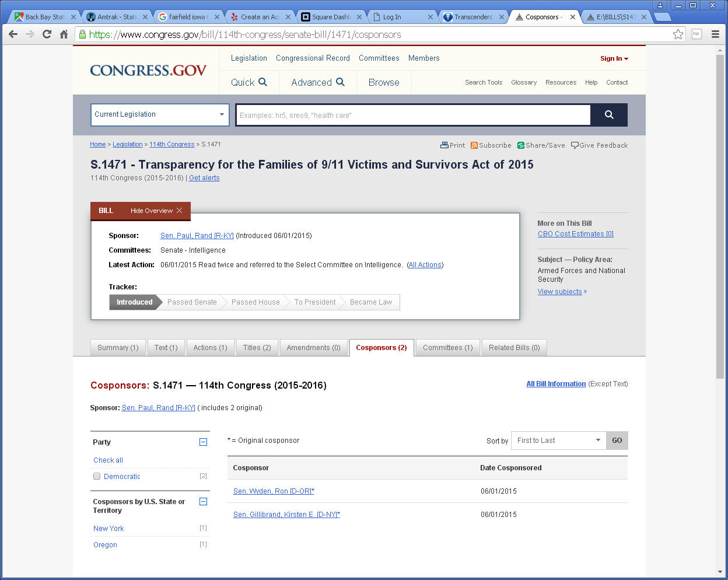Open the Legislation top menu item
The image size is (728, 580).
(x=249, y=58)
